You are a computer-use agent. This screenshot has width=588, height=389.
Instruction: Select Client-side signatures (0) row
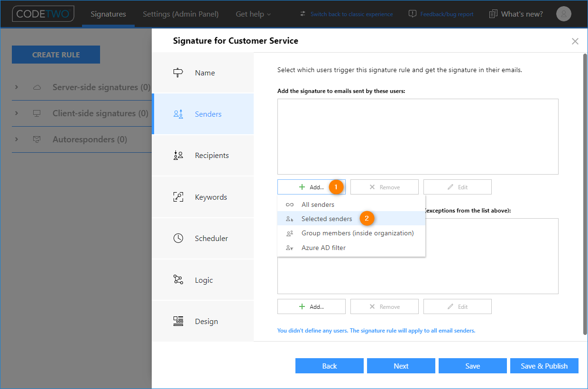tap(82, 113)
